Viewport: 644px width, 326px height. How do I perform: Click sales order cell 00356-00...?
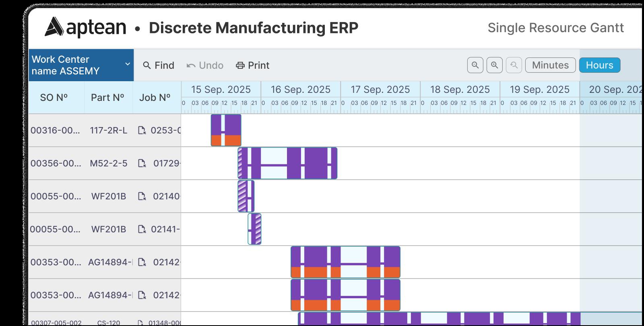pos(56,163)
